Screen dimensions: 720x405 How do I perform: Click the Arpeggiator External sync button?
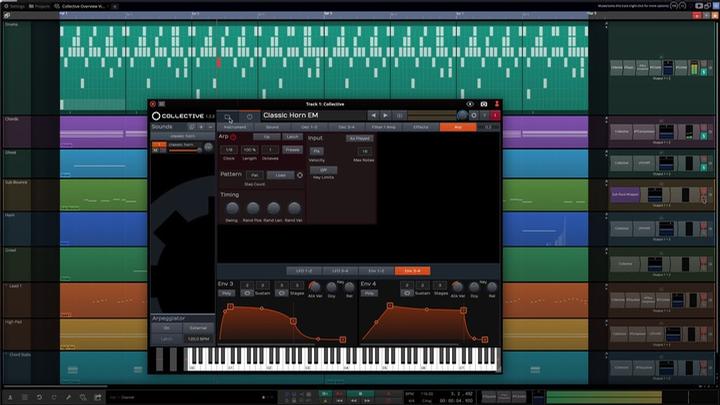(x=198, y=328)
